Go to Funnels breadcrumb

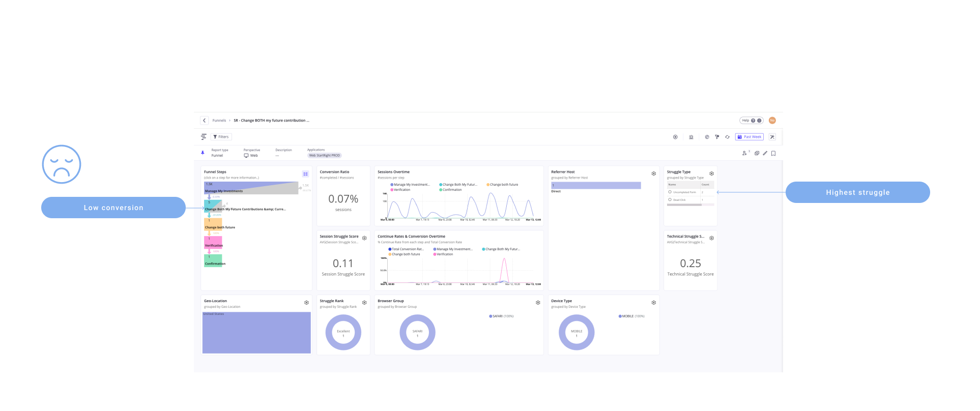tap(219, 121)
